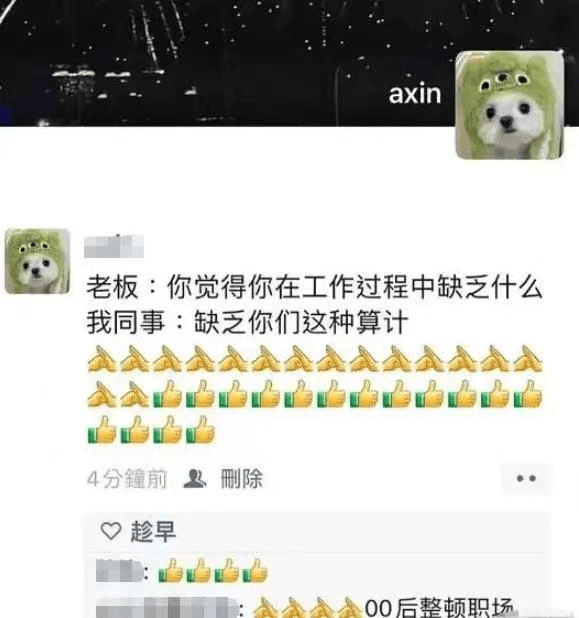Tap praying-hands emojis in second comment
Viewport: 579px width, 618px height.
click(307, 608)
